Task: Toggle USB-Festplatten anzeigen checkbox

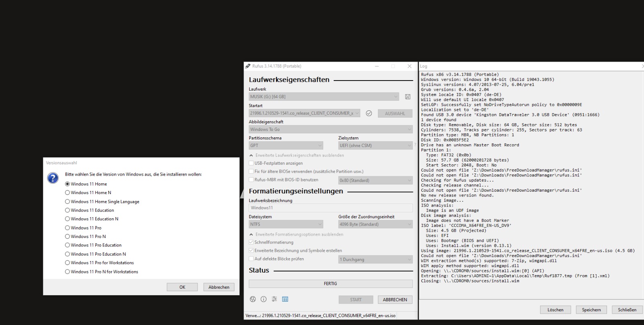Action: [x=276, y=164]
